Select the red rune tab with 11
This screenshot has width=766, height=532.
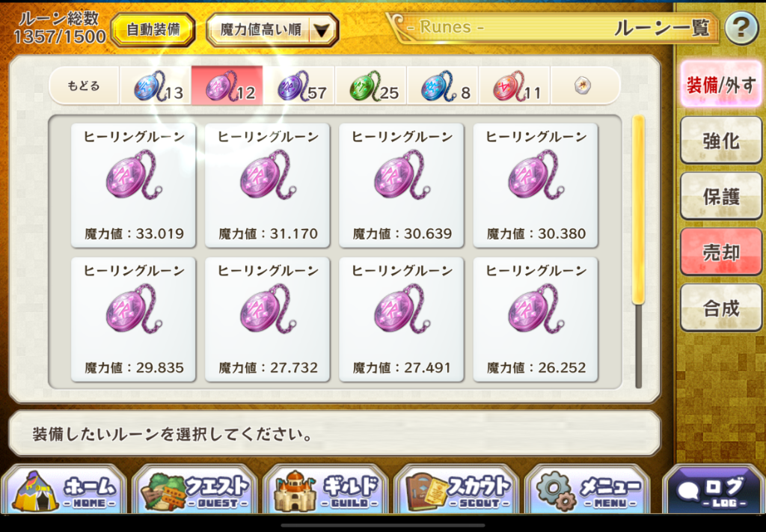pyautogui.click(x=515, y=86)
